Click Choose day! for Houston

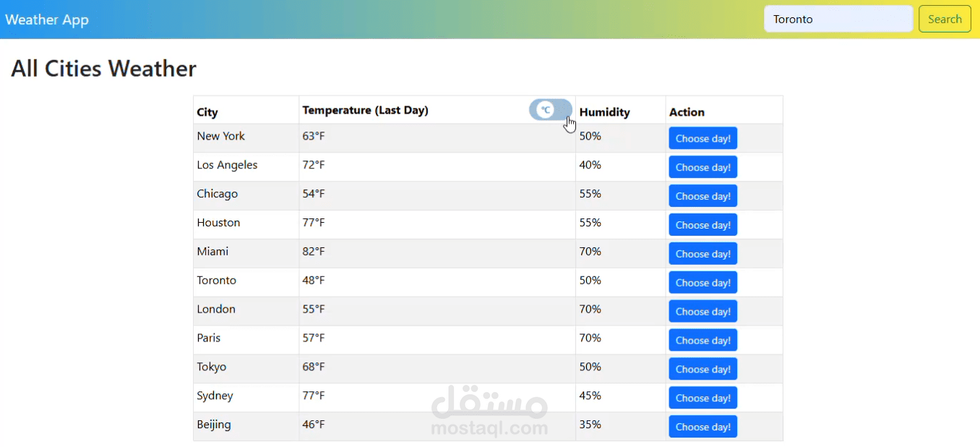coord(702,225)
